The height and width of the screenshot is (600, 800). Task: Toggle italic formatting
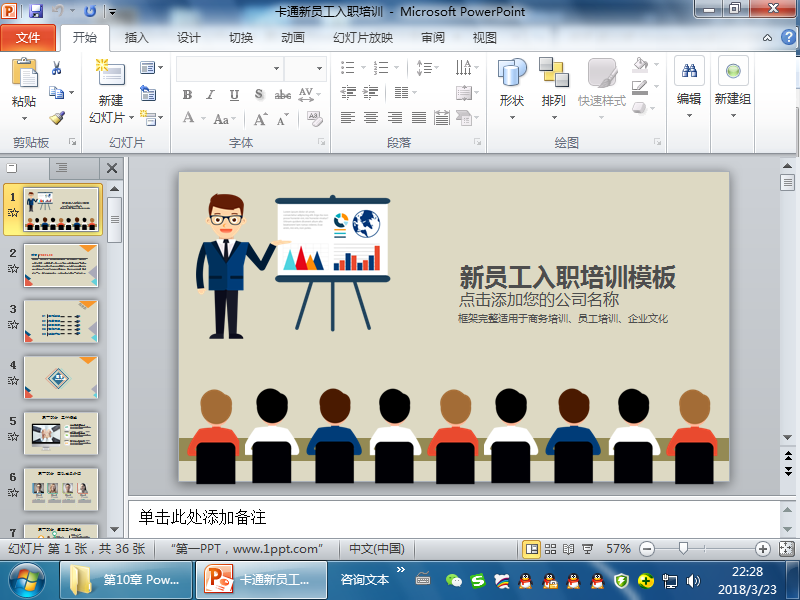[x=210, y=95]
